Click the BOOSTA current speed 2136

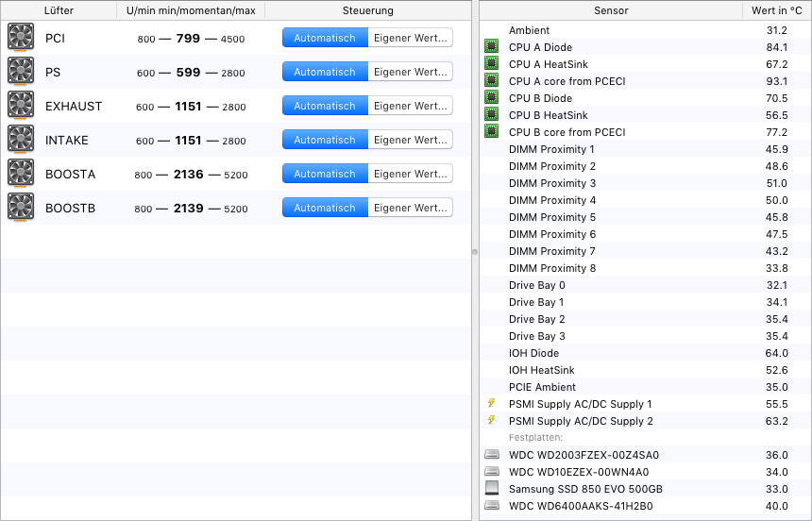click(x=189, y=174)
